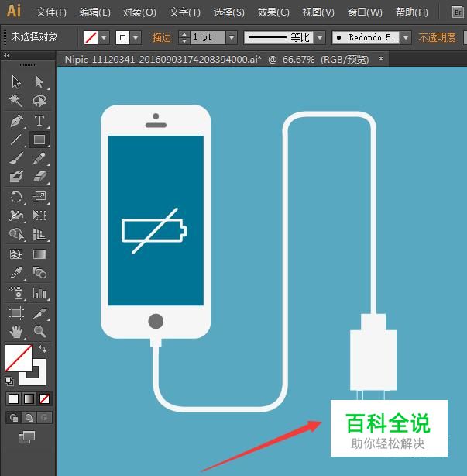Open the 选择(S) menu

pos(228,12)
